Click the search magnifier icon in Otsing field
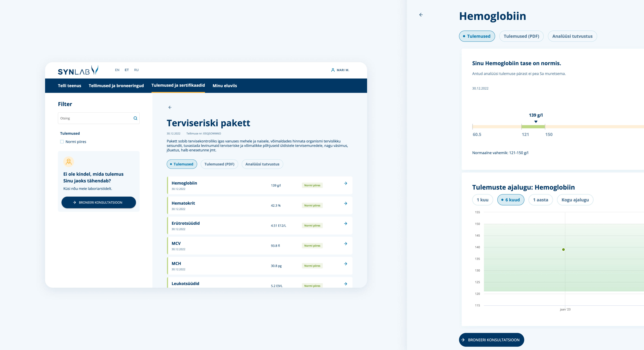 [135, 118]
